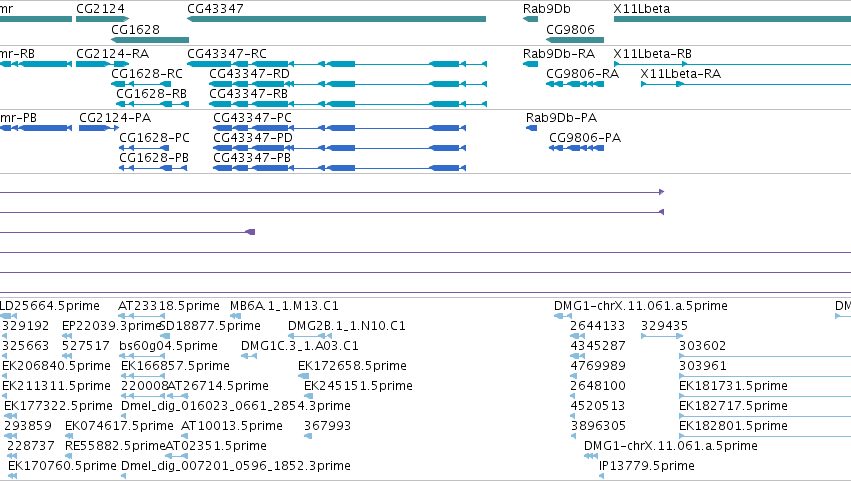851x481 pixels.
Task: Select the teal CG9806 gene bar
Action: point(575,40)
